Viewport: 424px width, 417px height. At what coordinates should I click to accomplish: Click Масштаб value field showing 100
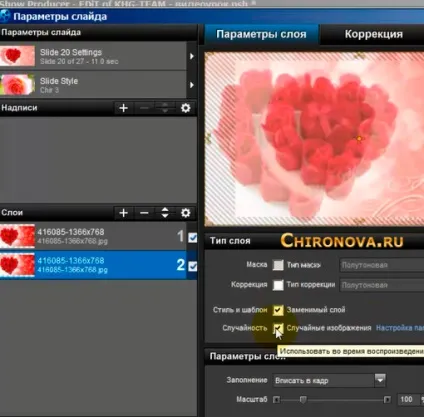click(x=407, y=399)
